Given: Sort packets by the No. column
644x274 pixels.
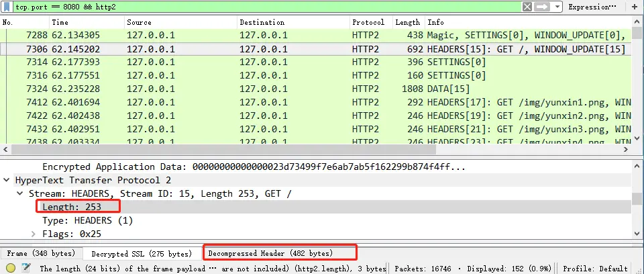Looking at the screenshot, I should click(x=25, y=23).
